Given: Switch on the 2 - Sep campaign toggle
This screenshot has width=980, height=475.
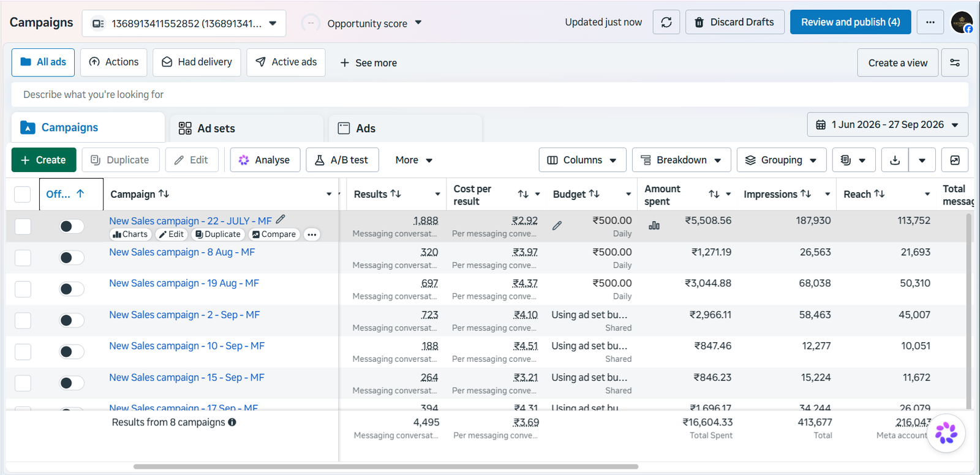Looking at the screenshot, I should (72, 320).
